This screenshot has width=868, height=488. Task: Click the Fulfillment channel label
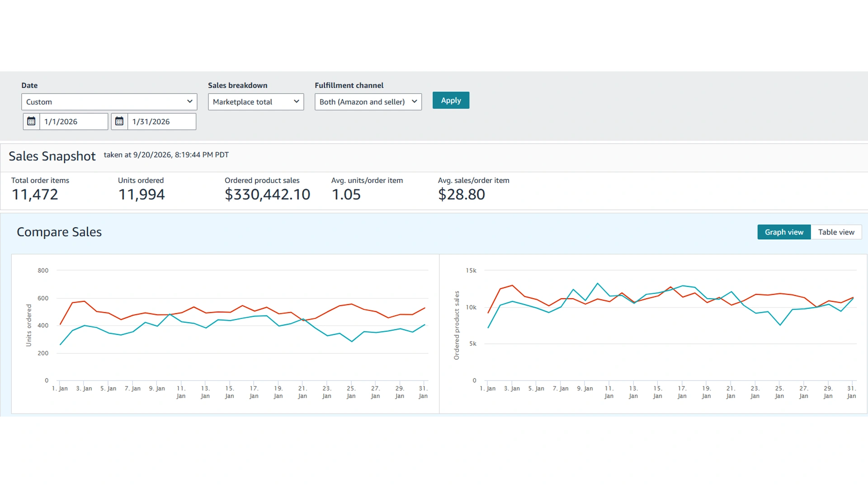tap(349, 85)
